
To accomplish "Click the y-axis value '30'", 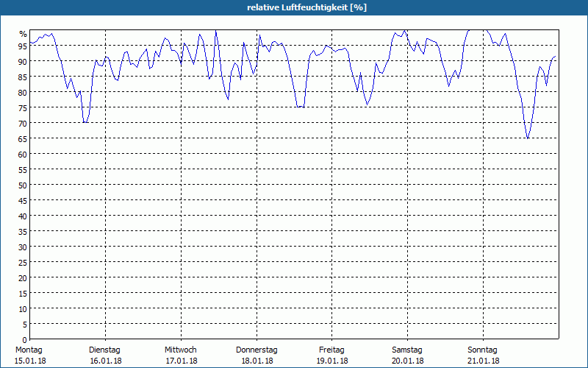I will click(23, 247).
